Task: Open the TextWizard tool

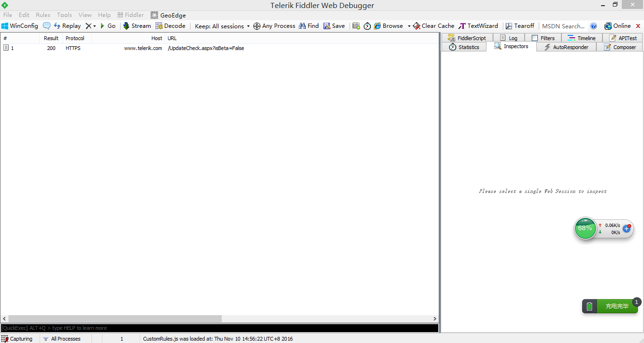Action: pyautogui.click(x=478, y=26)
